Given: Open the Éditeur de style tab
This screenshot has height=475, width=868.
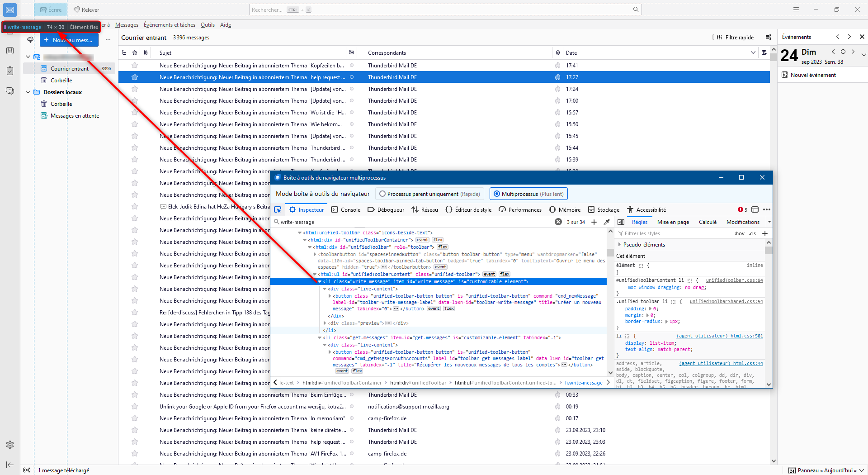Looking at the screenshot, I should (x=469, y=209).
